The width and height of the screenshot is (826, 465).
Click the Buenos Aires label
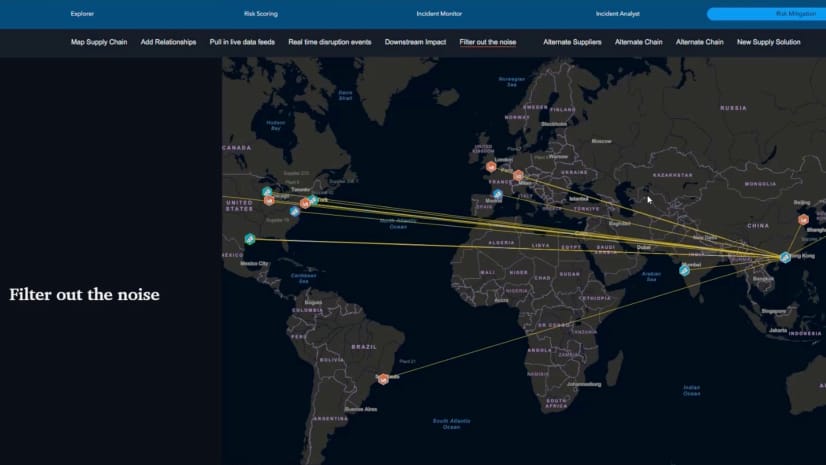pos(361,409)
